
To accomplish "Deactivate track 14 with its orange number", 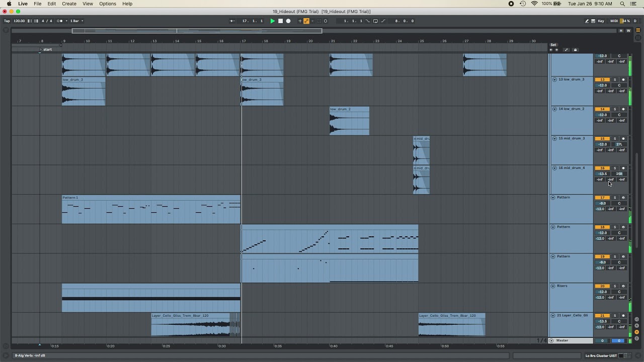I will [602, 109].
